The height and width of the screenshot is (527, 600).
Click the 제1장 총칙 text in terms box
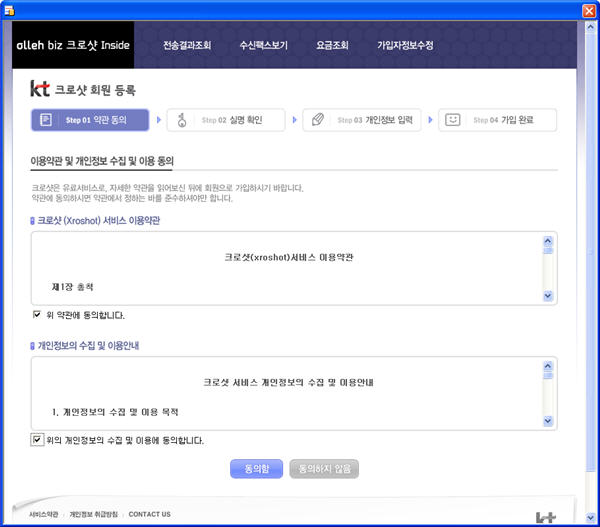point(72,287)
